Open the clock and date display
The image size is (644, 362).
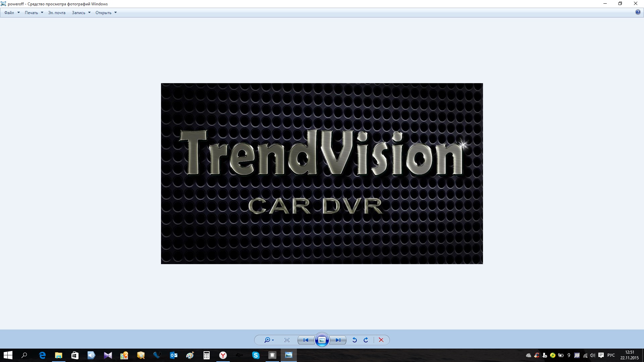point(629,355)
